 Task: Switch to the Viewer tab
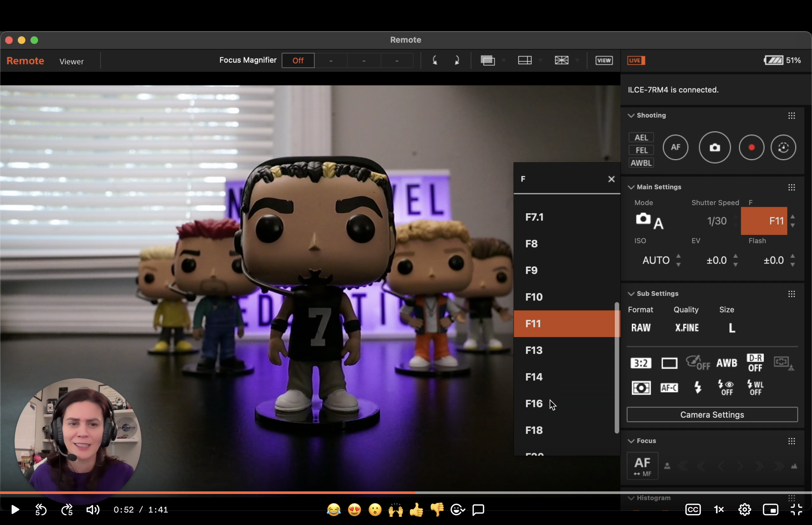point(71,61)
